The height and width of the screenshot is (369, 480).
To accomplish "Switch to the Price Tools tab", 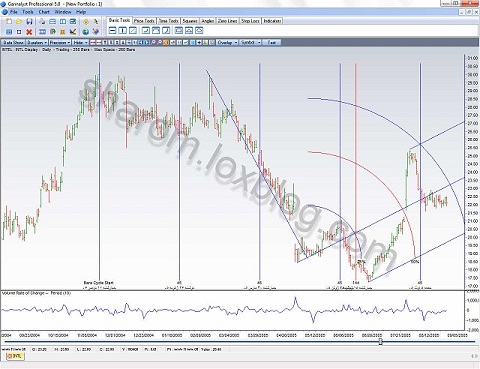I will point(144,21).
